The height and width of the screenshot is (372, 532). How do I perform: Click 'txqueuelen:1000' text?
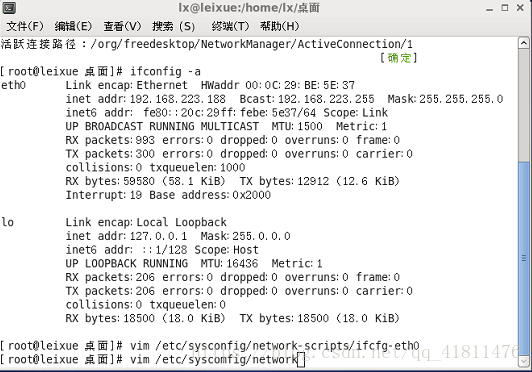point(197,168)
